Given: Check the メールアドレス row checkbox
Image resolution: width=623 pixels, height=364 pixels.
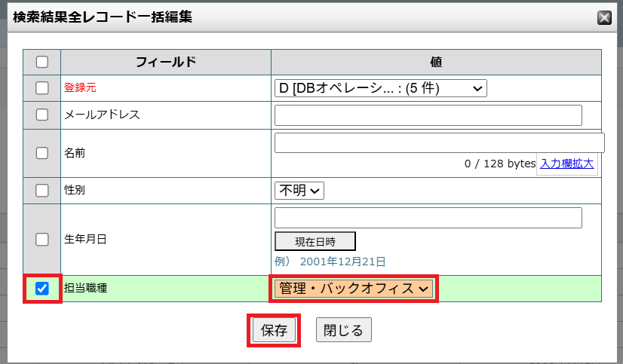Looking at the screenshot, I should [x=42, y=115].
